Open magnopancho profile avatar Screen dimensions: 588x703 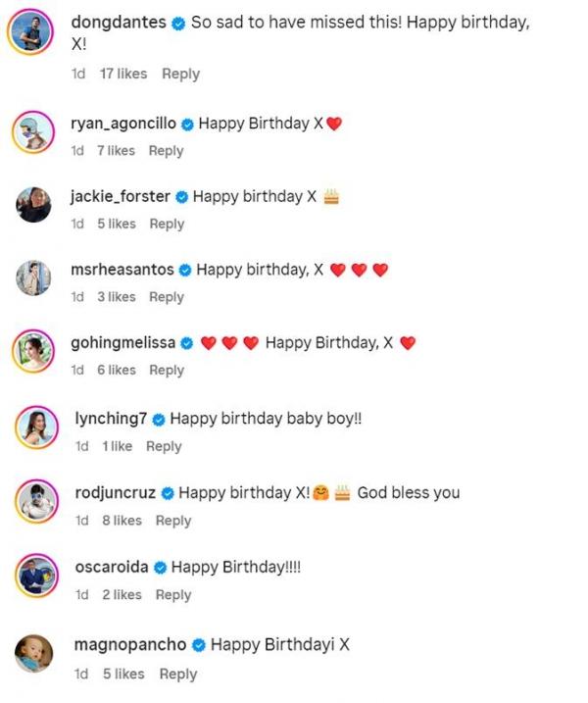click(x=34, y=654)
